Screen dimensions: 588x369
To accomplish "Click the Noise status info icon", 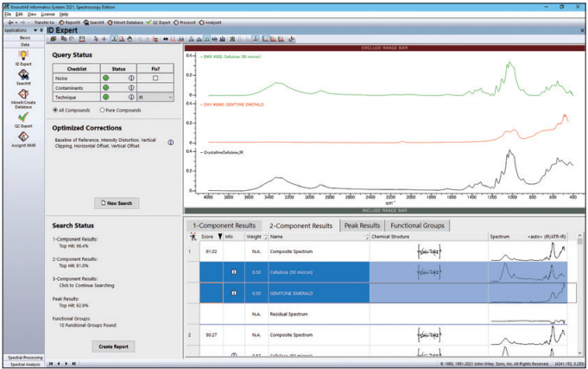I will point(131,79).
